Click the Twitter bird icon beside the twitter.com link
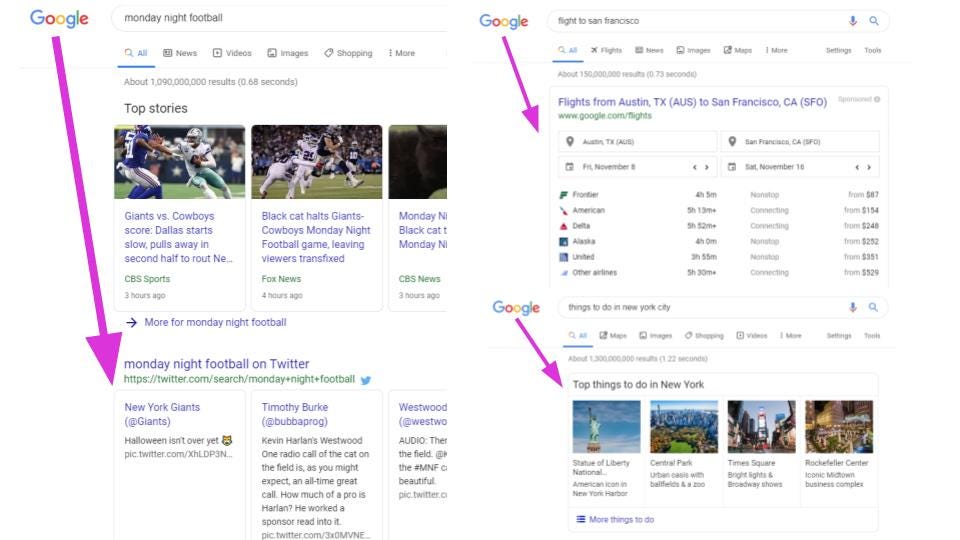 coord(366,380)
